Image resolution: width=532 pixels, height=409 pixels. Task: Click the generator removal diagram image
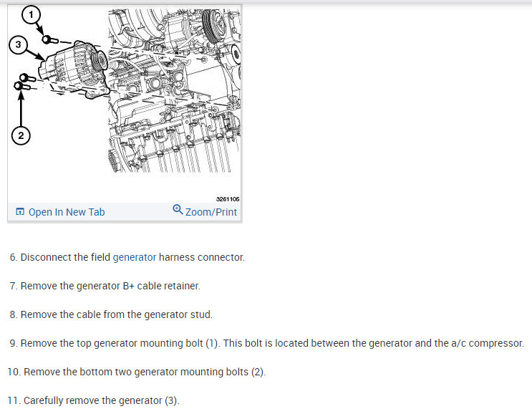tap(125, 104)
